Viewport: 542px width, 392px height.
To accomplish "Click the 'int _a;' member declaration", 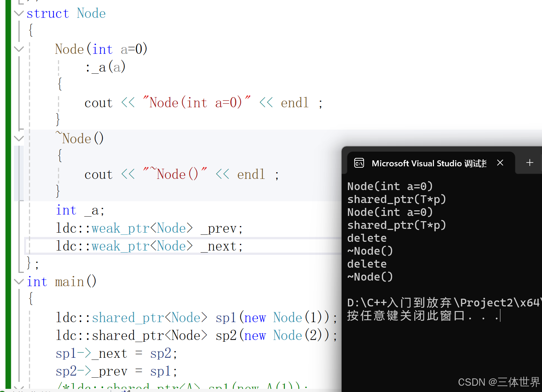I will (x=80, y=210).
